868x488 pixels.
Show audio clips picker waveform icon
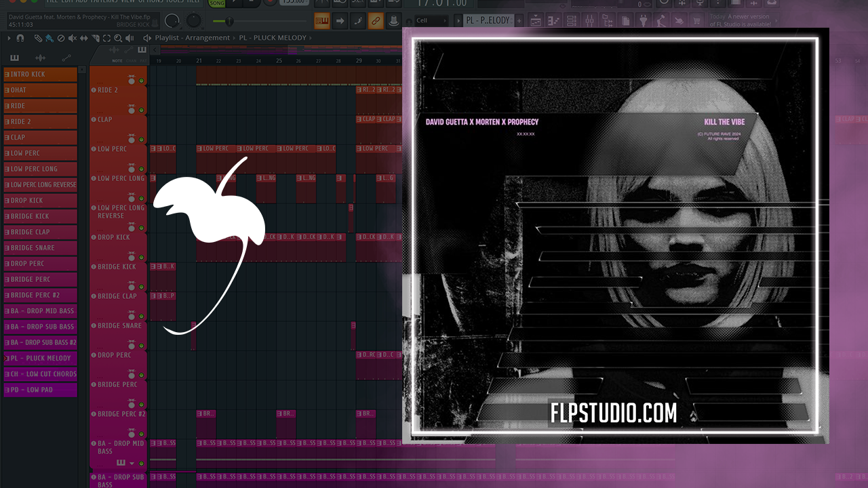(x=40, y=58)
